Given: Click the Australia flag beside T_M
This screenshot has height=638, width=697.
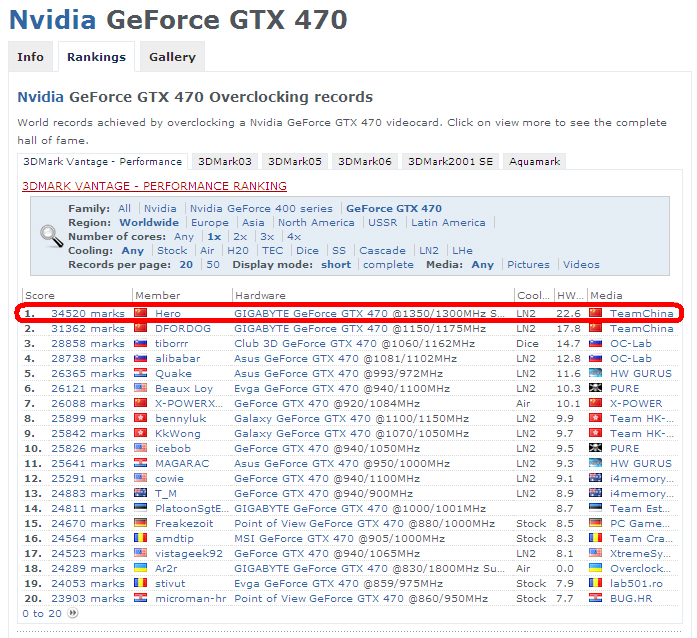Looking at the screenshot, I should tap(140, 493).
